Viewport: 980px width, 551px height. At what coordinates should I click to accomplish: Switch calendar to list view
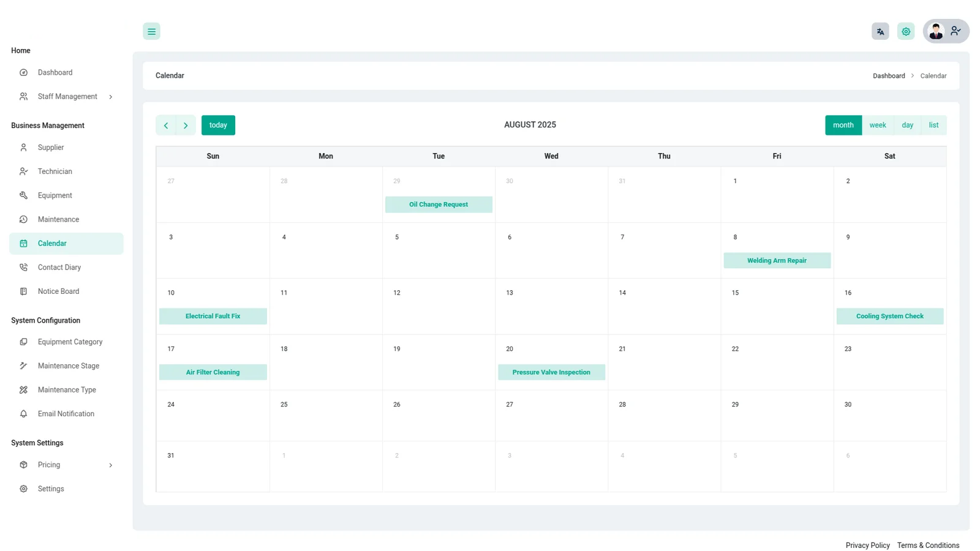[933, 125]
